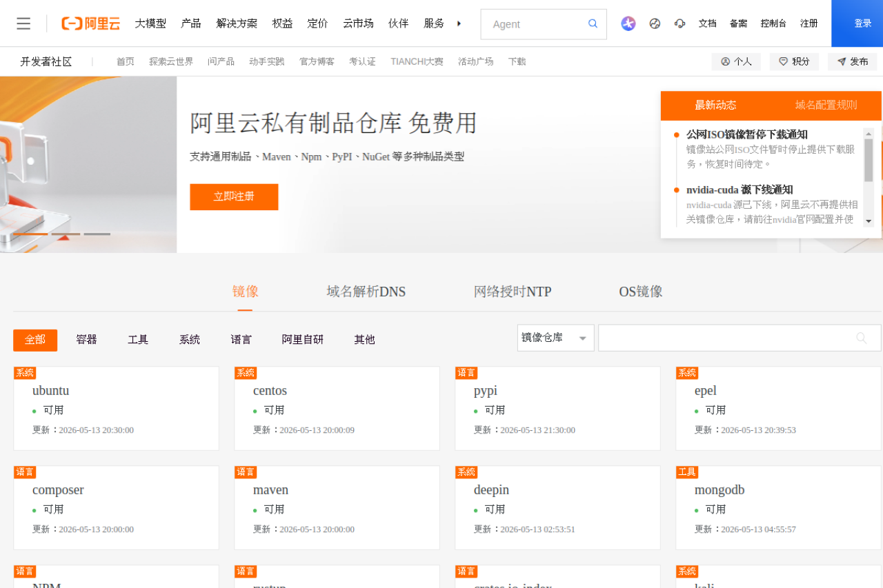Switch to OS镜像 tab
The height and width of the screenshot is (588, 883).
641,292
